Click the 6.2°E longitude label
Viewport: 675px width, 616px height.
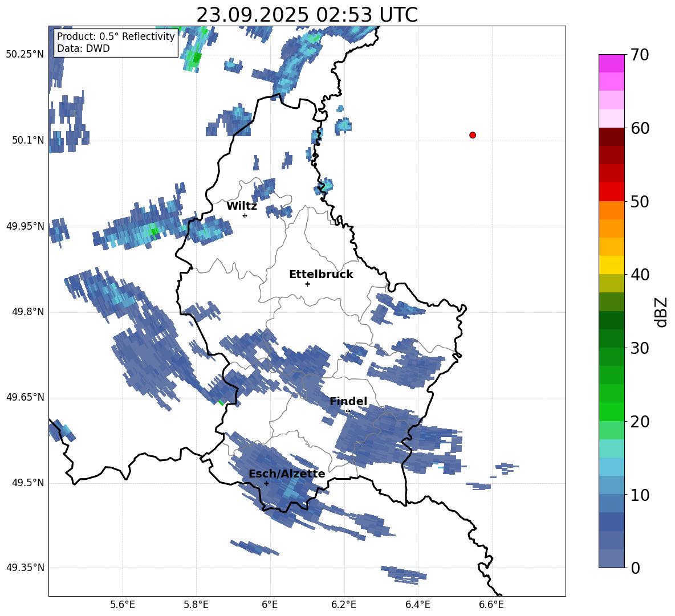coord(344,605)
